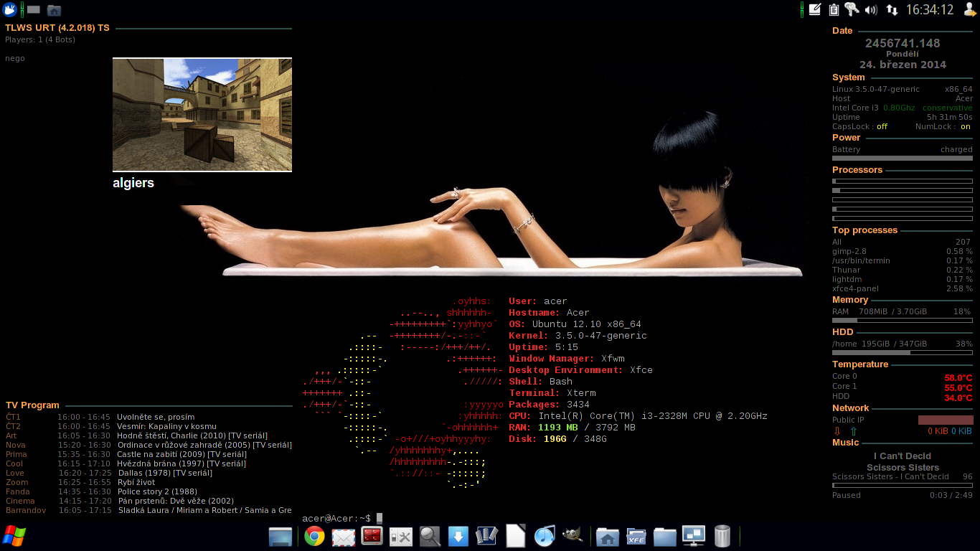This screenshot has height=551, width=980.
Task: Open the clipboard manager tray icon
Action: tap(834, 10)
